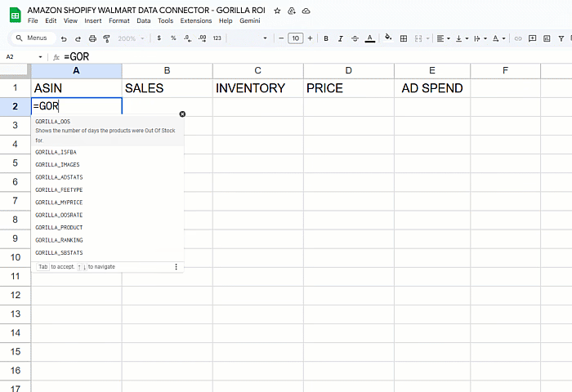The width and height of the screenshot is (572, 392).
Task: Click the create filter icon
Action: coord(561,38)
